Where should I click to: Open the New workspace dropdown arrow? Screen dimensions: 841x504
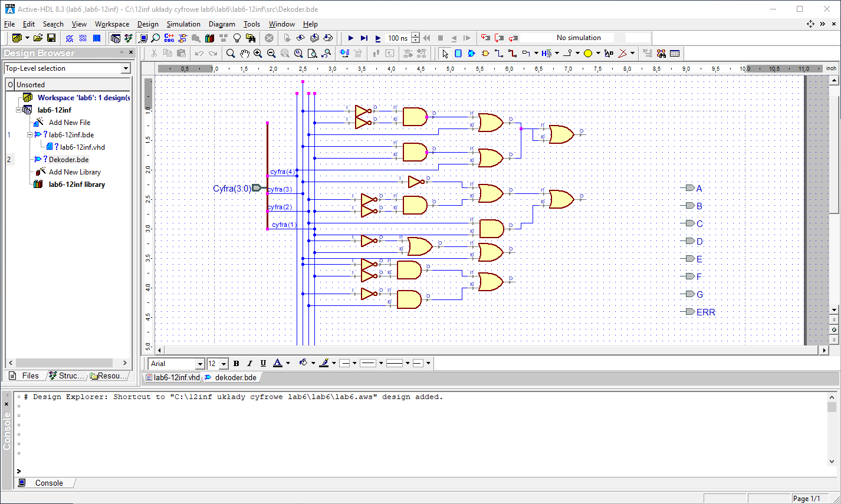pyautogui.click(x=27, y=38)
